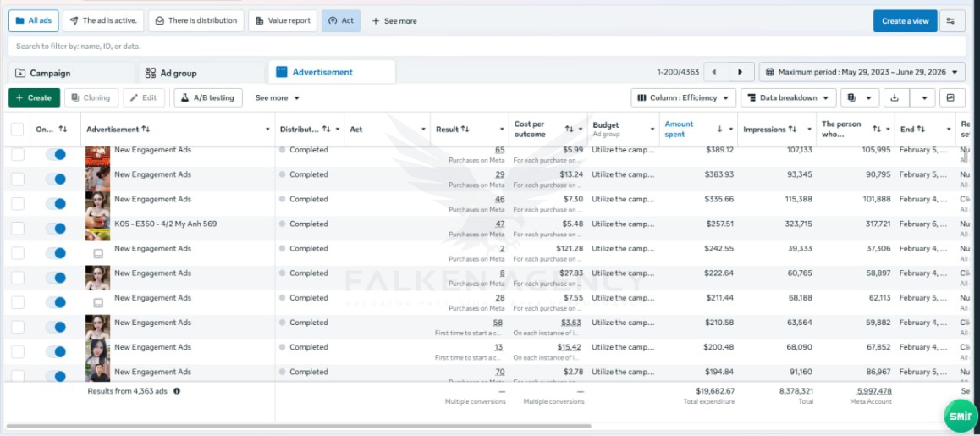Switch to the Ad group tab
Screen dimensions: 980x436
click(x=201, y=73)
